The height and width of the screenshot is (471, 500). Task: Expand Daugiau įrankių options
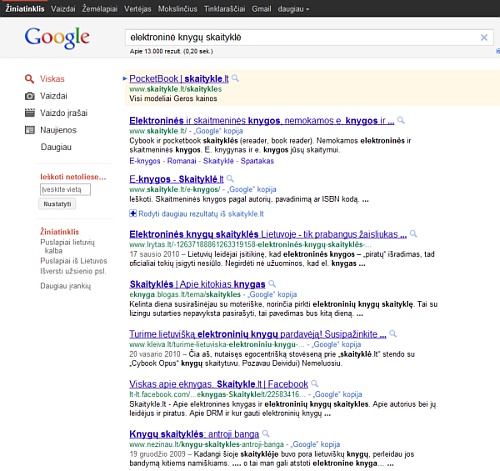click(x=65, y=286)
